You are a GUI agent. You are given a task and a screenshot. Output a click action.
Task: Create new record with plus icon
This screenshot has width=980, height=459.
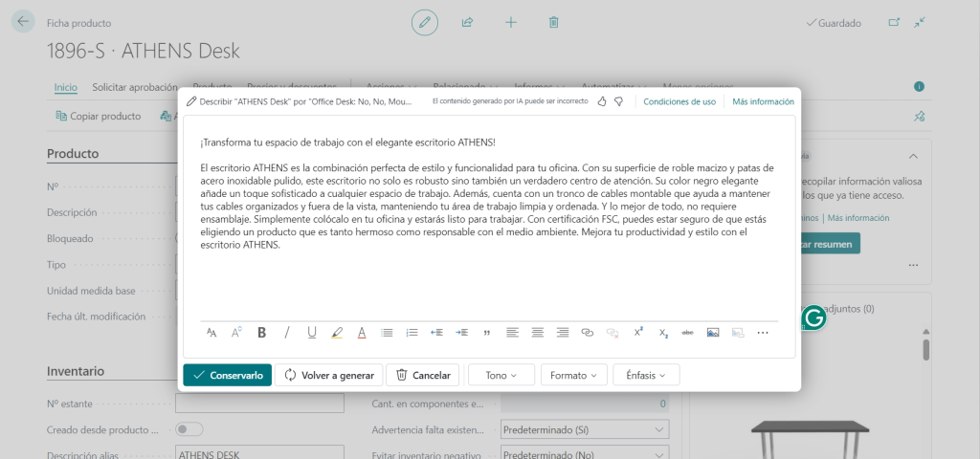coord(511,23)
